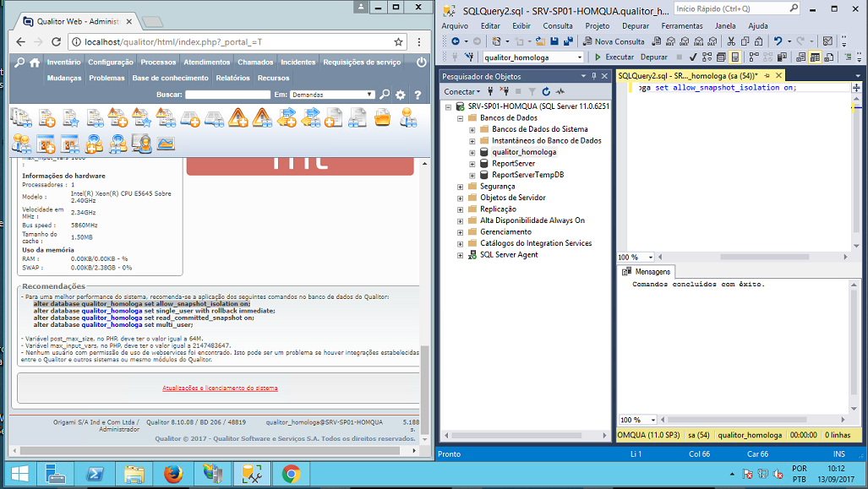868x489 pixels.
Task: Toggle Results to Grid button in SSMS
Action: tap(815, 57)
